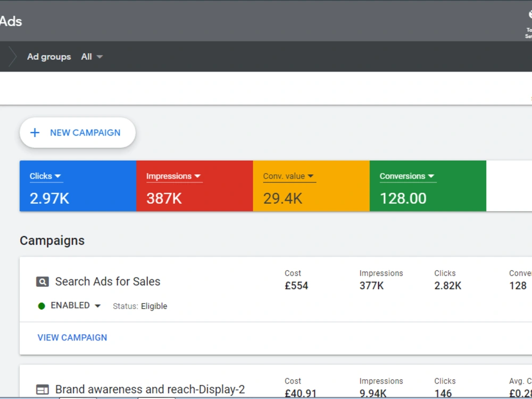Select the green Conversions scorecard tile
Image resolution: width=532 pixels, height=399 pixels.
tap(428, 186)
